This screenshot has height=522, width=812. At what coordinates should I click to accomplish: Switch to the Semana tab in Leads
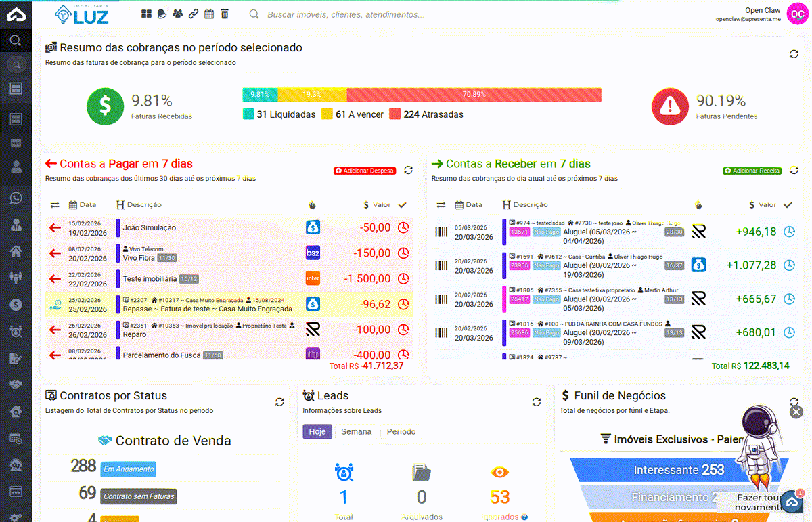click(x=356, y=431)
